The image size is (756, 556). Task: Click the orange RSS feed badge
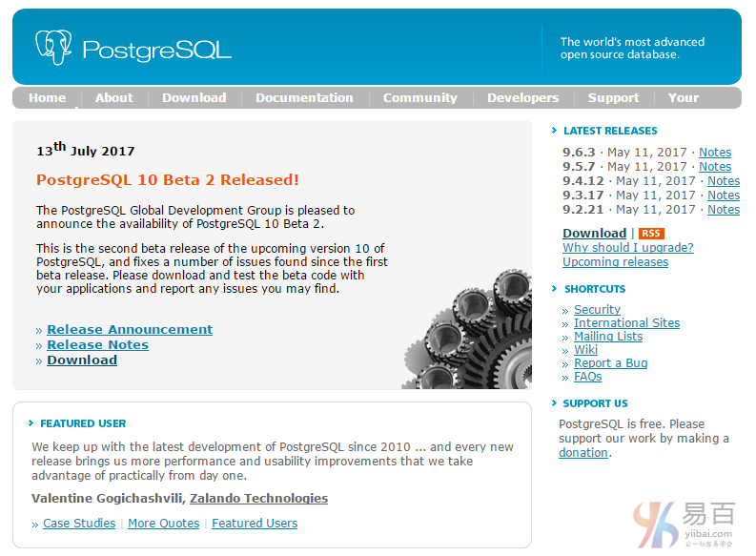(651, 234)
